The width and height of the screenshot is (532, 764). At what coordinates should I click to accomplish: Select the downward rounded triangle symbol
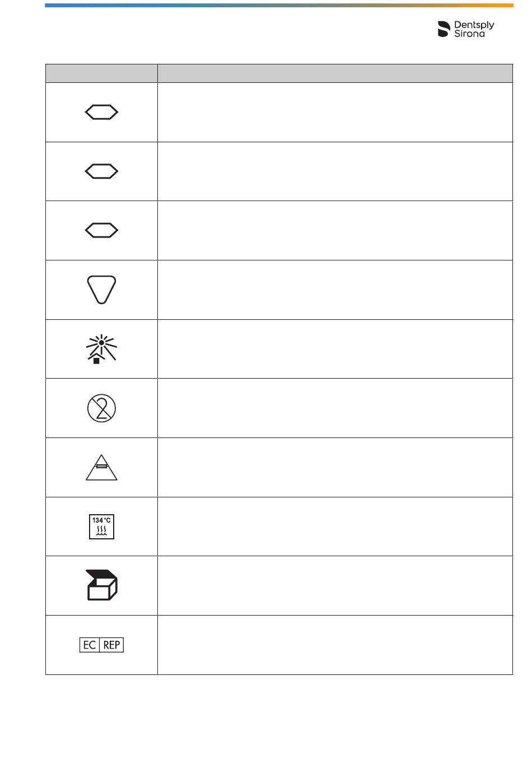pyautogui.click(x=101, y=290)
